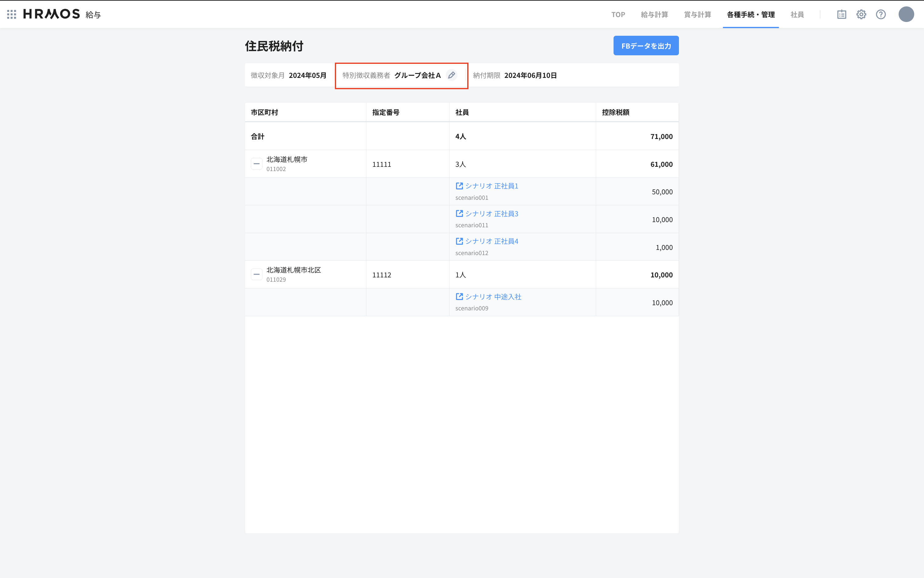Open the checklist icon in header
Image resolution: width=924 pixels, height=578 pixels.
pos(842,15)
